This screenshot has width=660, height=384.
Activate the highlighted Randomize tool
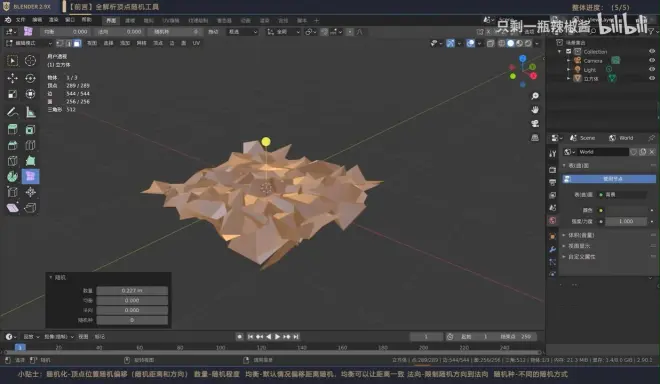tap(30, 176)
